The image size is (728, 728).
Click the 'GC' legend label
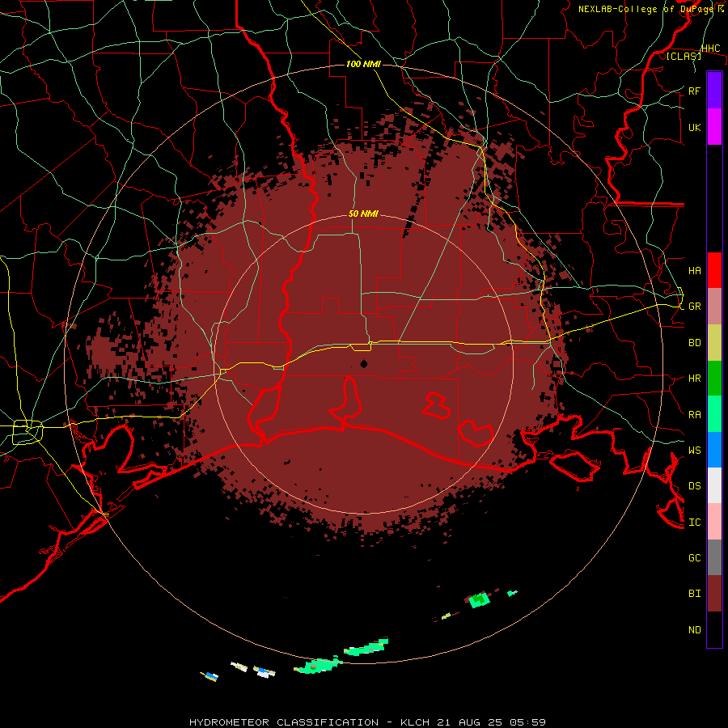coord(694,557)
